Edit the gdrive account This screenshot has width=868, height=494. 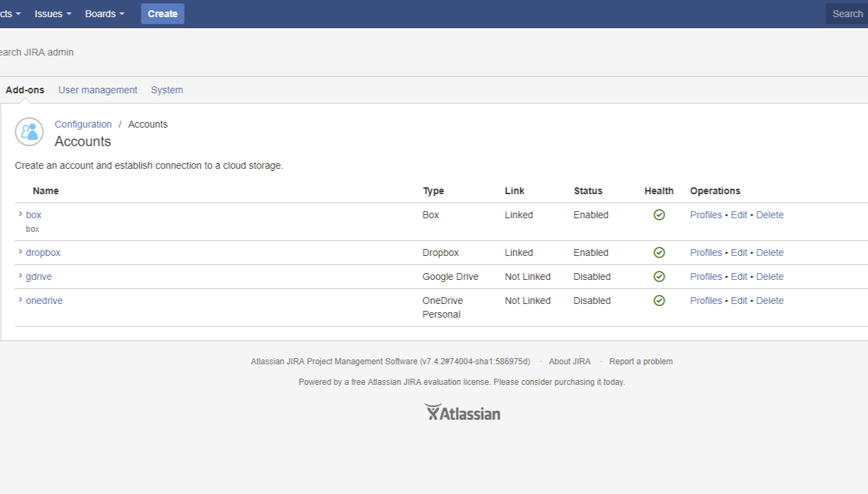(x=739, y=277)
